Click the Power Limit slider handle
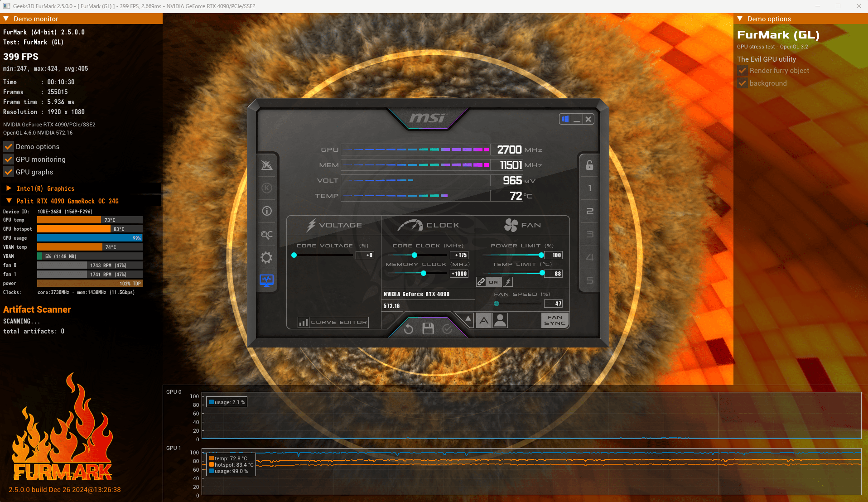The height and width of the screenshot is (502, 868). (541, 255)
